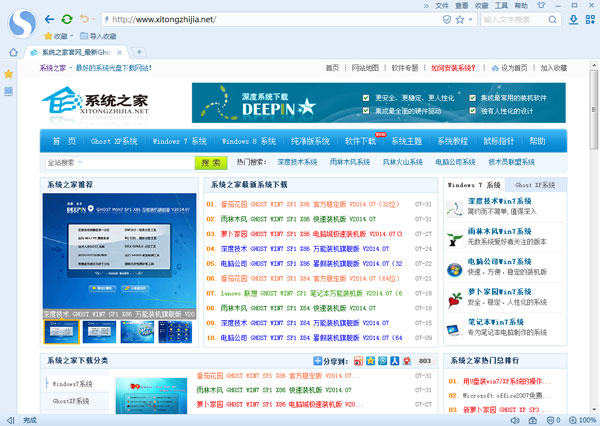The image size is (600, 426).
Task: Click the home icon left of tabs
Action: pyautogui.click(x=13, y=52)
